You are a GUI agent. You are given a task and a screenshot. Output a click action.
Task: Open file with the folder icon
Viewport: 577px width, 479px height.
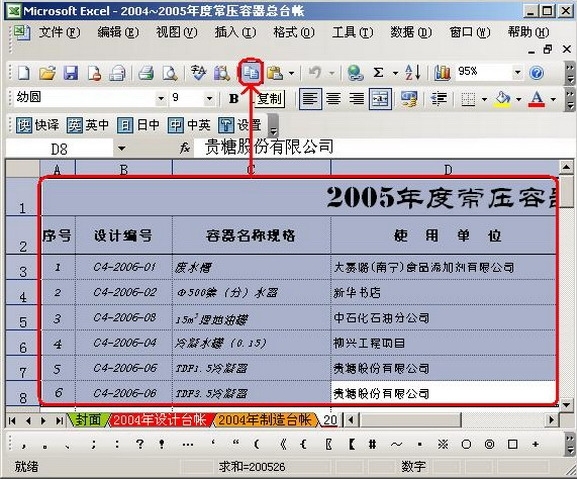pyautogui.click(x=47, y=73)
